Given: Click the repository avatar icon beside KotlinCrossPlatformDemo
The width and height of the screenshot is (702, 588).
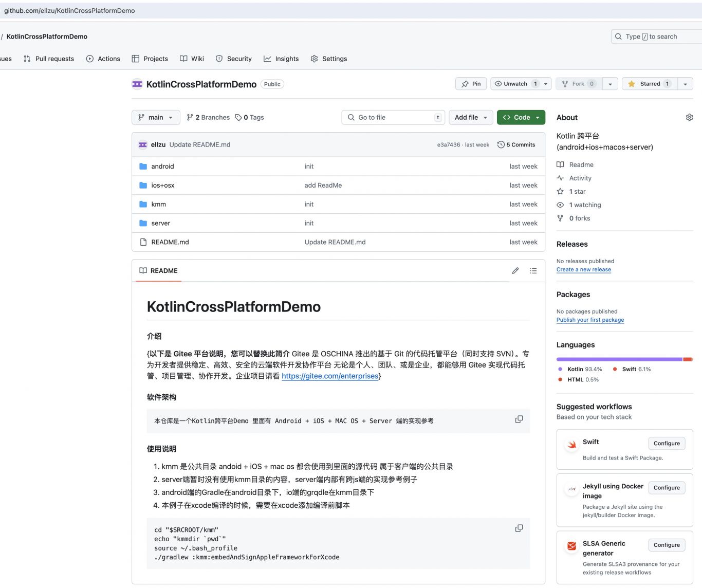Looking at the screenshot, I should [137, 84].
